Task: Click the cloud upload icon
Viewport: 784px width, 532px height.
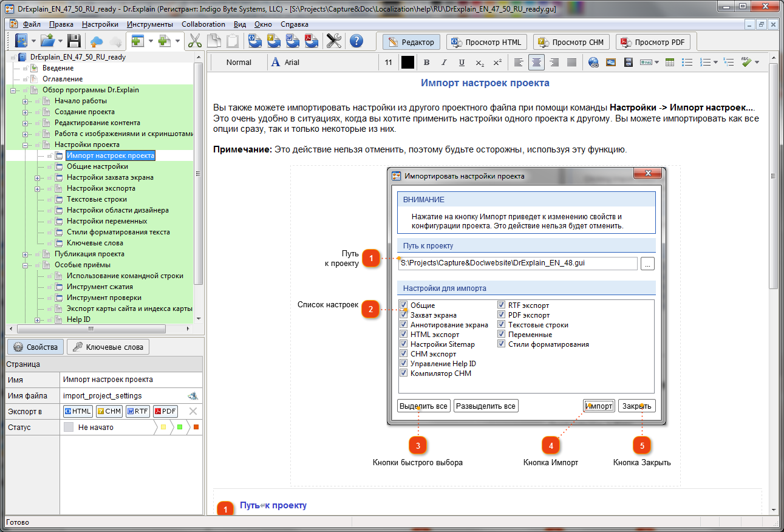Action: click(96, 41)
